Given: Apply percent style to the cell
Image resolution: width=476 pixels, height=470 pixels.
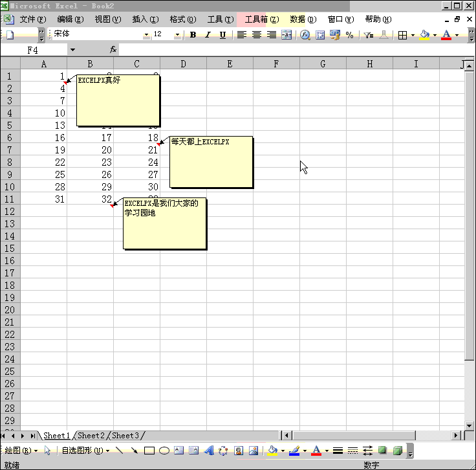Looking at the screenshot, I should click(x=349, y=34).
